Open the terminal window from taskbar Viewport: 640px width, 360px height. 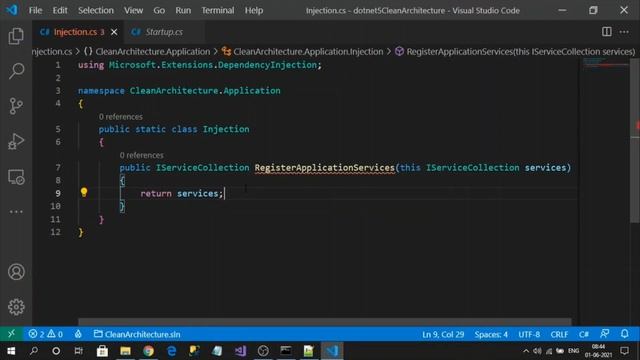tap(286, 351)
